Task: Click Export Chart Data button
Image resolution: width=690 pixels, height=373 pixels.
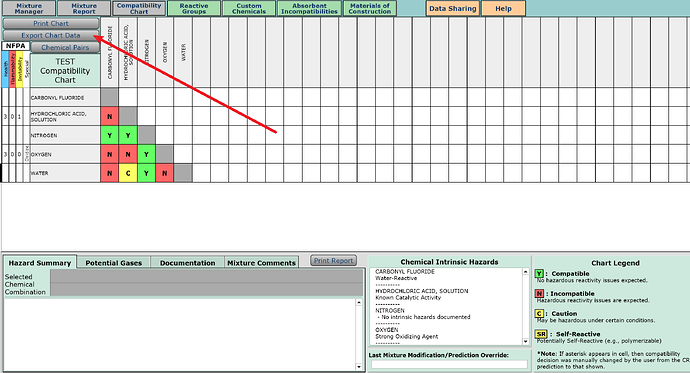Action: [x=51, y=35]
